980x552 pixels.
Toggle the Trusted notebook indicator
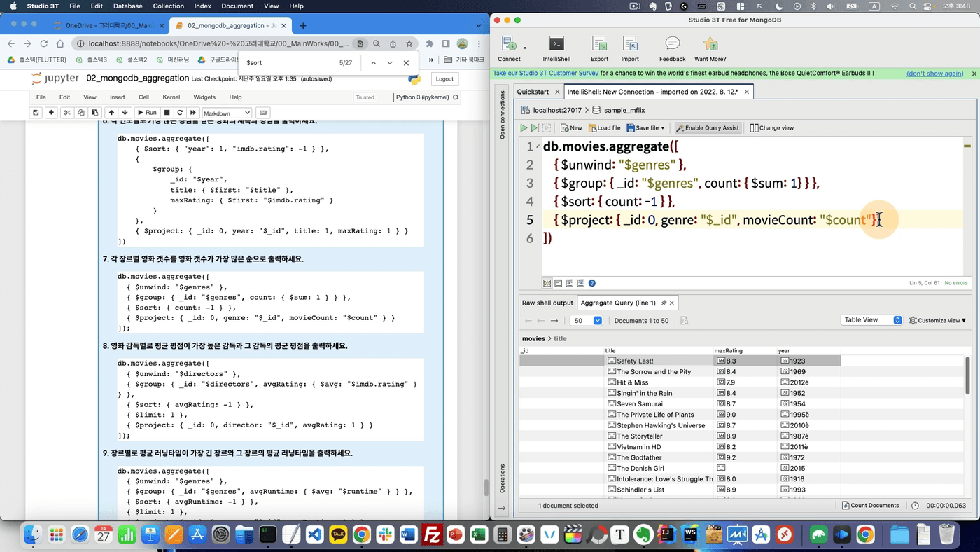[x=365, y=97]
